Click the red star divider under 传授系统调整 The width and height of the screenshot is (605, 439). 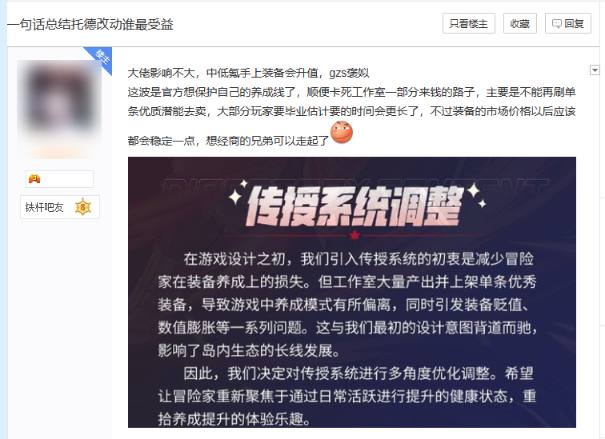[x=355, y=235]
